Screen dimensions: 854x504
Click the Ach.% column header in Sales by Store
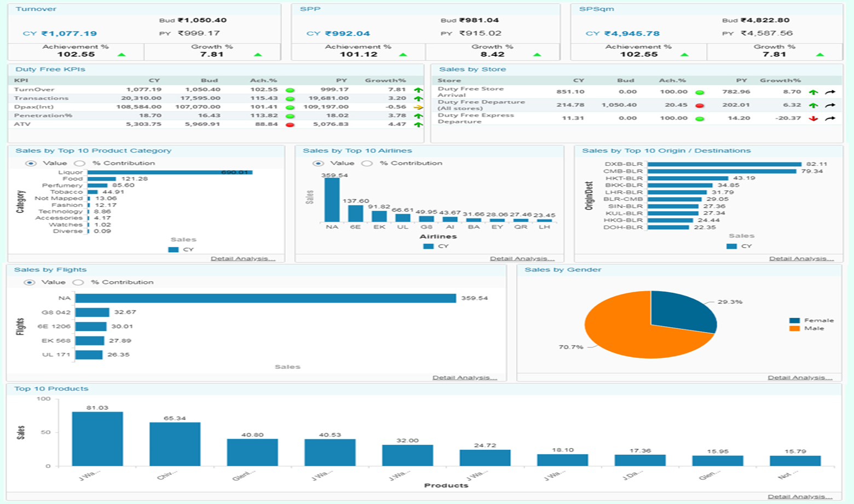(672, 80)
